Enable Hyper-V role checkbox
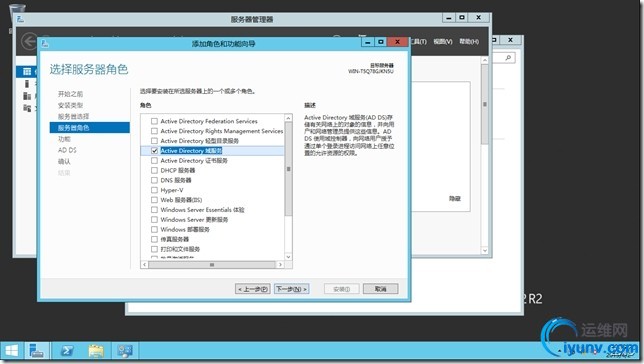Screen dimensions: 644x364 click(x=154, y=190)
